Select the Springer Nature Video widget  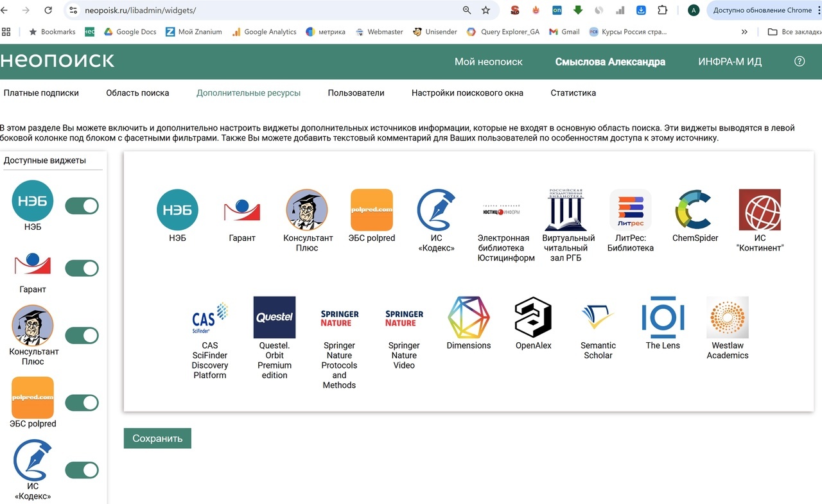point(404,318)
